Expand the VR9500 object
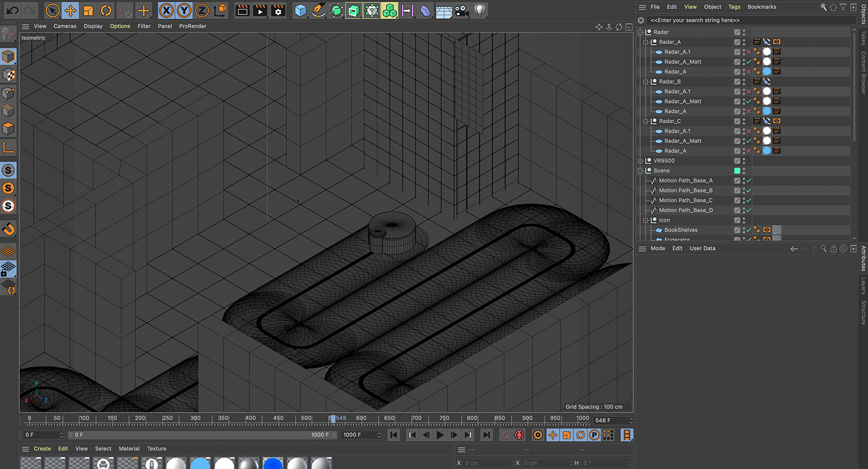This screenshot has height=469, width=868. [641, 161]
